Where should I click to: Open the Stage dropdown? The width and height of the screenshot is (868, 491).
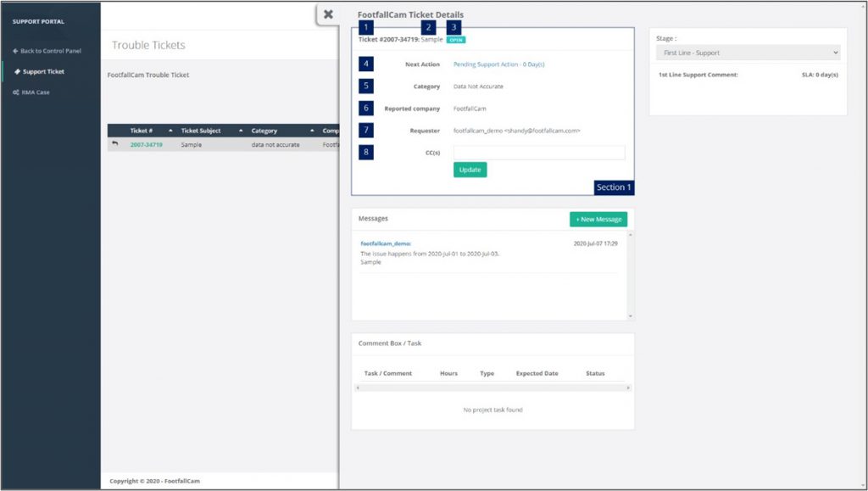[748, 53]
